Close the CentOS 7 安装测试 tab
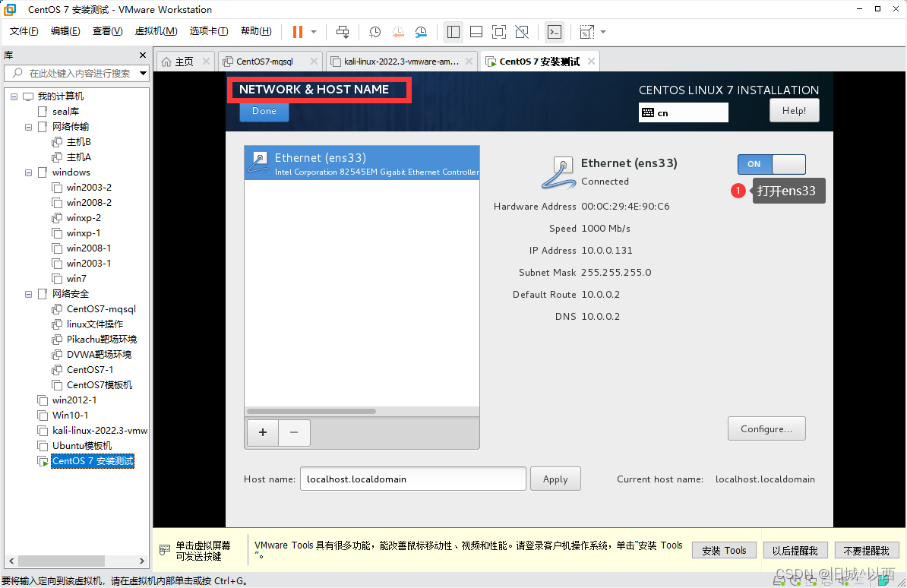This screenshot has width=907, height=588. click(591, 62)
